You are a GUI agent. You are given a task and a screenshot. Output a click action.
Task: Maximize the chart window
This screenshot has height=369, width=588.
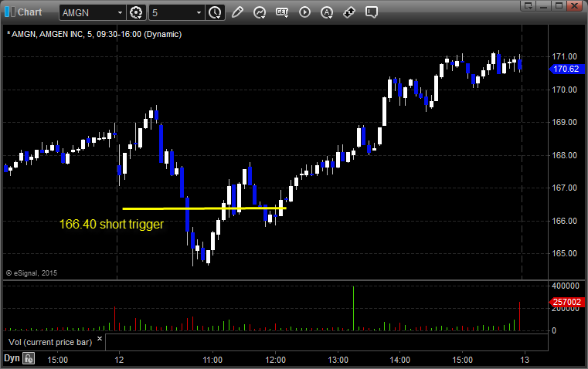pyautogui.click(x=559, y=5)
